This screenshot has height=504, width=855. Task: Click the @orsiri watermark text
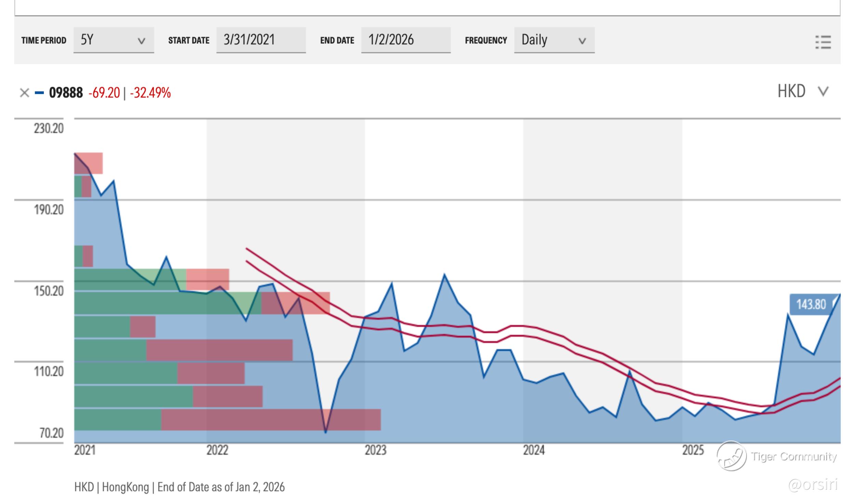coord(813,485)
